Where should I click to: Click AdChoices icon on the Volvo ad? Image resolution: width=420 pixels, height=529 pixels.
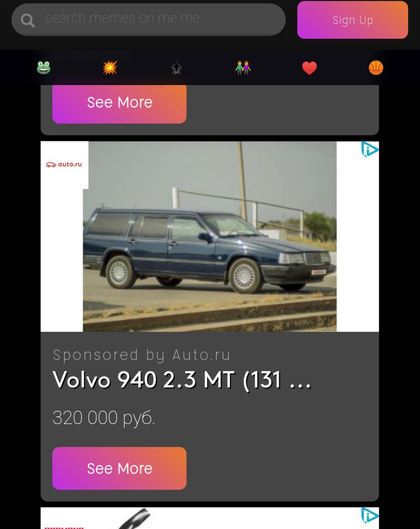click(370, 149)
